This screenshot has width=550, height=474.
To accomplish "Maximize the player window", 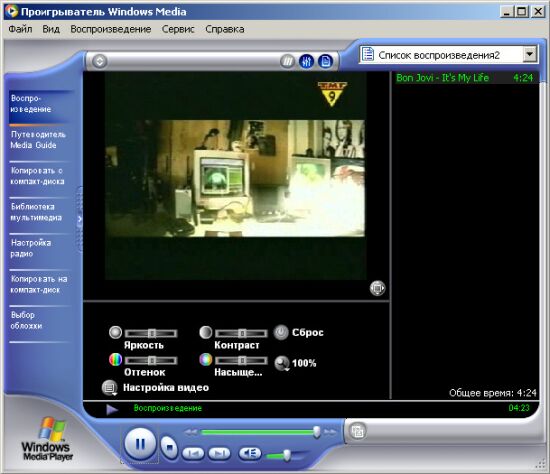I will pyautogui.click(x=522, y=12).
